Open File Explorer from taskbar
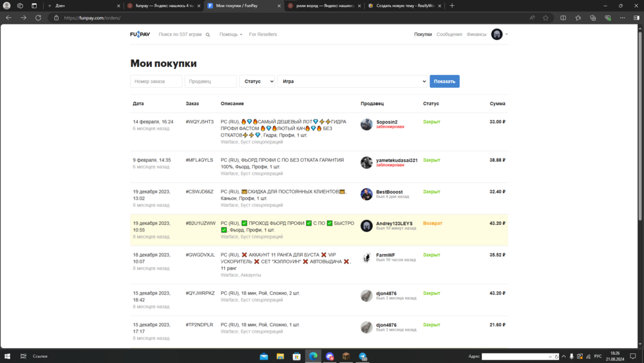Screen dimensions: 644x363 [280, 357]
